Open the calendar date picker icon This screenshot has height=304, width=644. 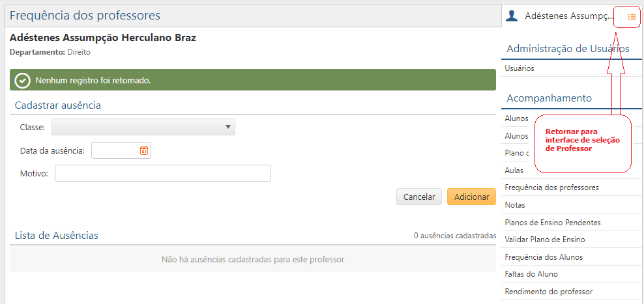point(144,150)
